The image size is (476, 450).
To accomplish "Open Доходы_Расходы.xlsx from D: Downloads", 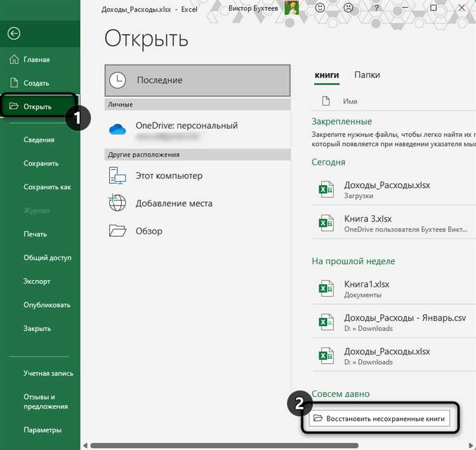I will [x=393, y=356].
